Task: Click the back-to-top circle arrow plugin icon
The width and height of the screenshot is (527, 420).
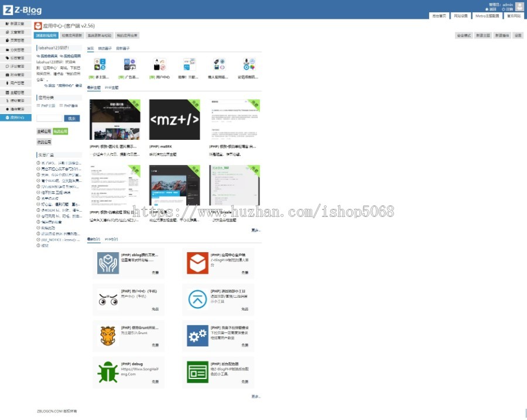Action: 197,299
